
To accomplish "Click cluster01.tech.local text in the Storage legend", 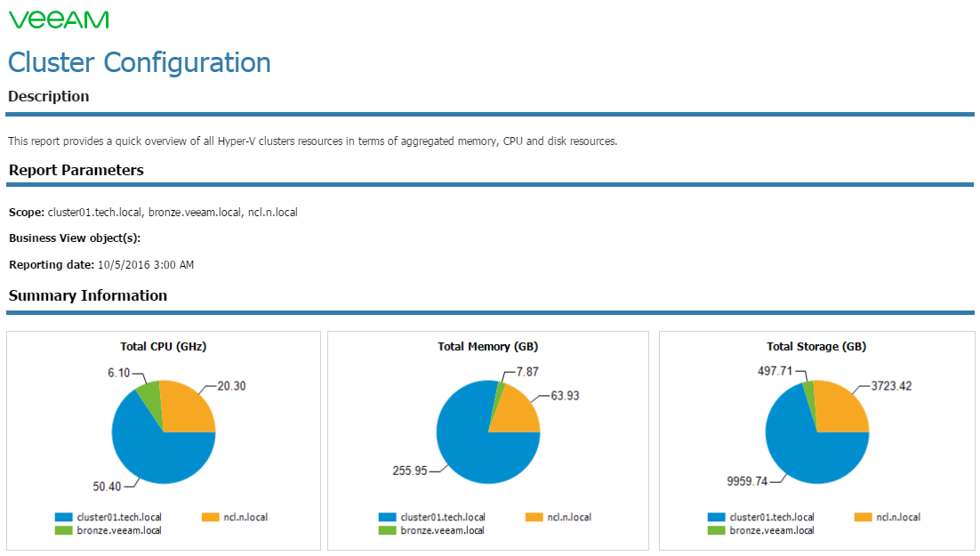I will click(772, 517).
